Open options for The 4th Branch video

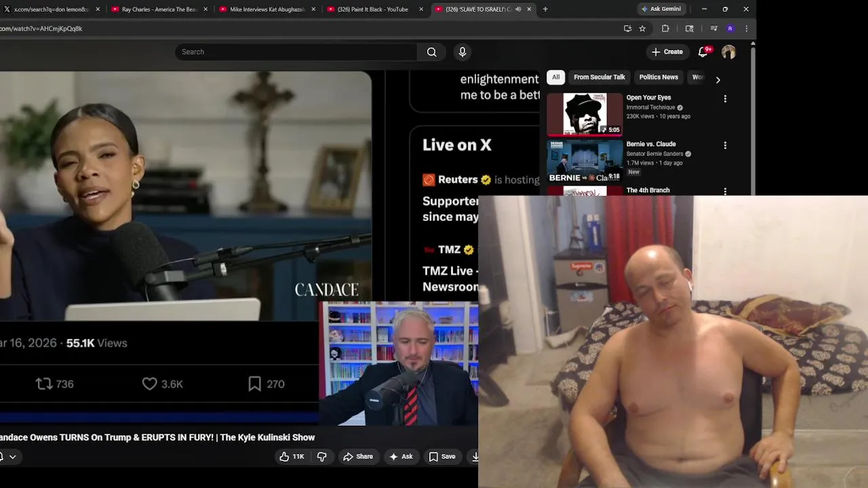[725, 192]
